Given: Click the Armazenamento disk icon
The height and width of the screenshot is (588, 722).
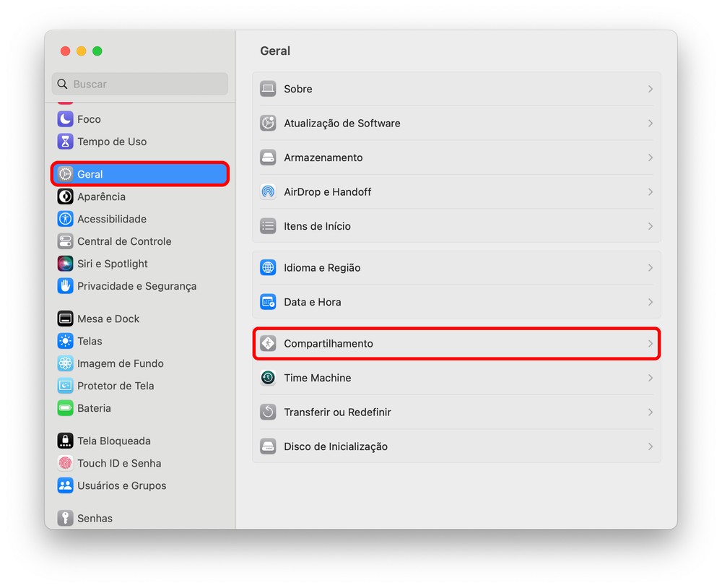Looking at the screenshot, I should coord(268,157).
